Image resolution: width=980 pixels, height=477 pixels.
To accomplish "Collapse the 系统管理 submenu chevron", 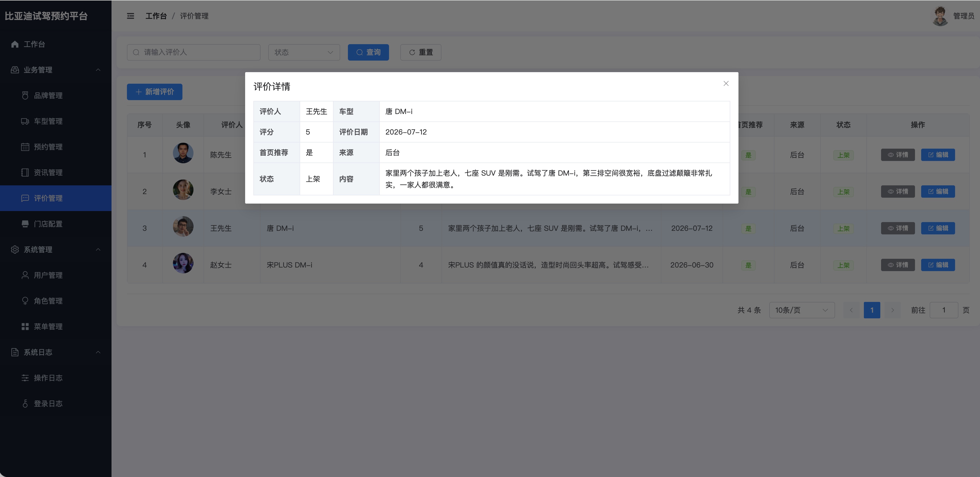I will tap(98, 249).
